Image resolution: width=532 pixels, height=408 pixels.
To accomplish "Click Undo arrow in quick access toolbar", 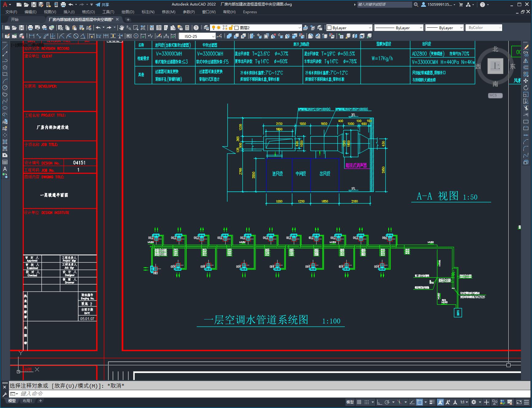I will point(71,5).
